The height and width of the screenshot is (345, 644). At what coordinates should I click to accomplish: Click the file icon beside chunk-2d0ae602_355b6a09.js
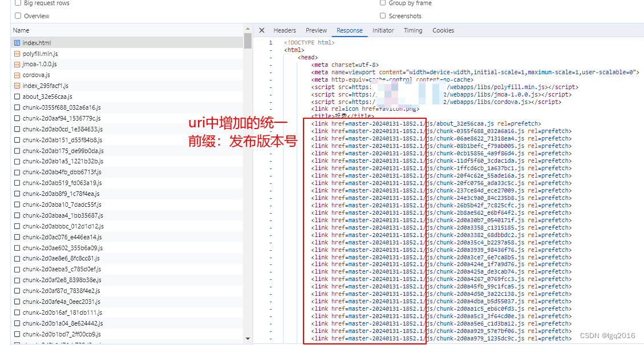[x=17, y=248]
